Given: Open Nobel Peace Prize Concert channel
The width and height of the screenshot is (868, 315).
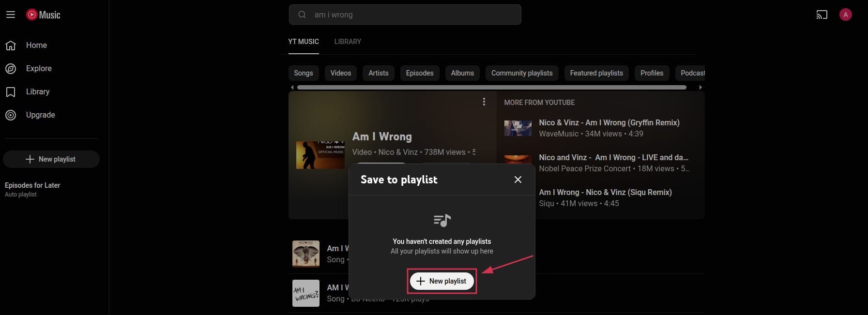Looking at the screenshot, I should click(585, 169).
